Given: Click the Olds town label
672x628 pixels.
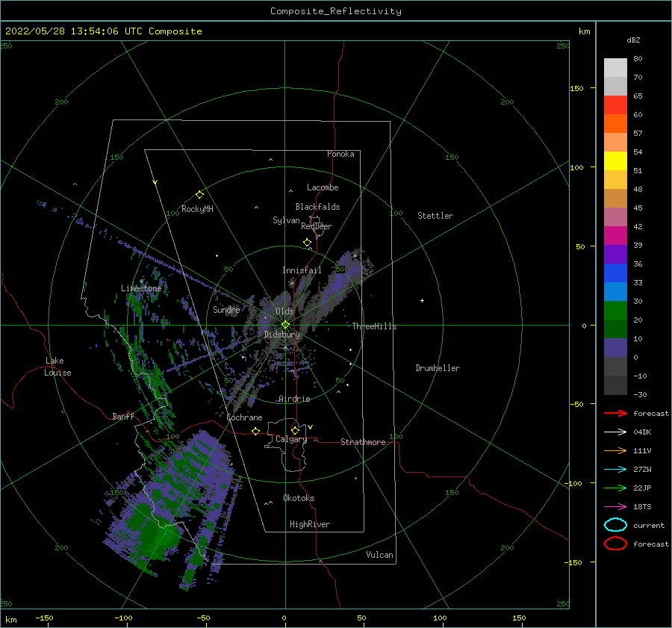Looking at the screenshot, I should point(284,311).
